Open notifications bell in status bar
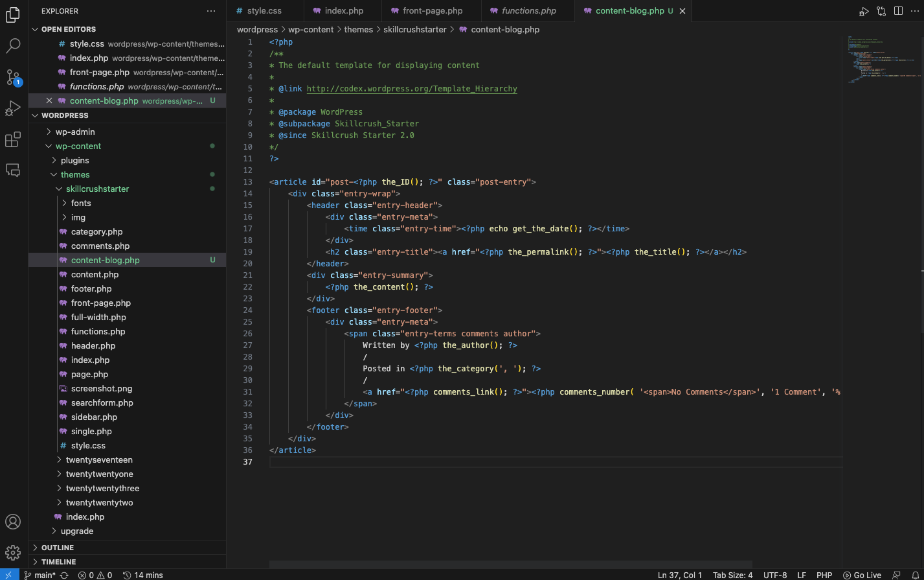 (x=915, y=575)
